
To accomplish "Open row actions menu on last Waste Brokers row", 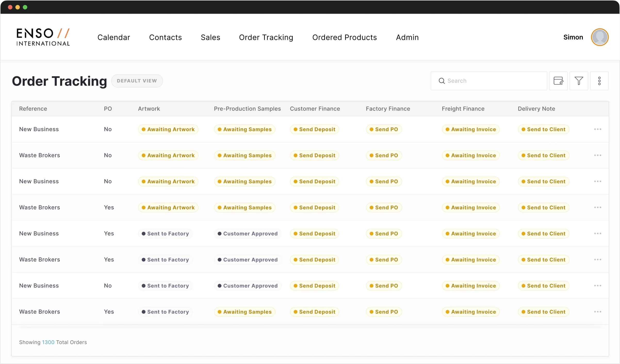I will pos(597,312).
